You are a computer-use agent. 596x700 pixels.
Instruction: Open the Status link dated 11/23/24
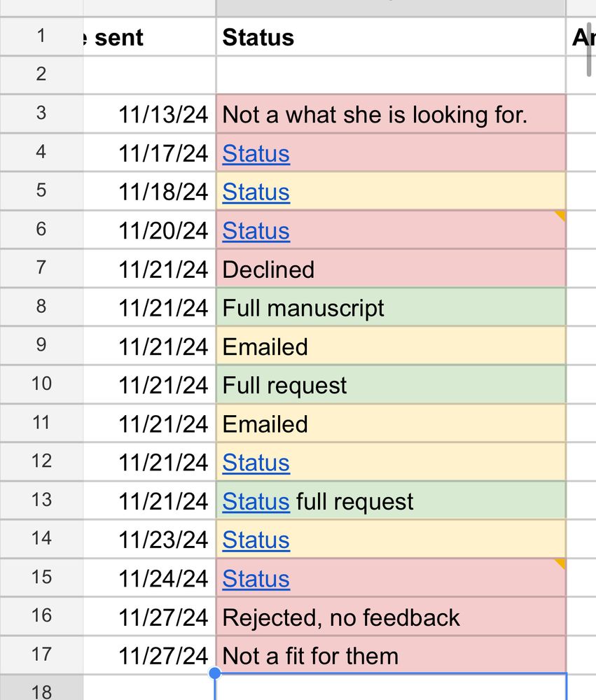tap(256, 540)
